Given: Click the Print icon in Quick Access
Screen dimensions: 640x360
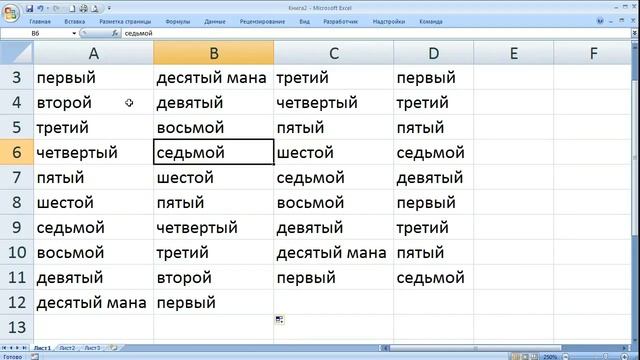Looking at the screenshot, I should click(x=84, y=8).
